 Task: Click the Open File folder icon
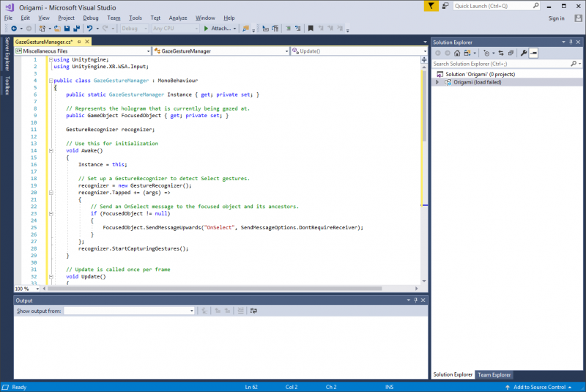click(57, 29)
